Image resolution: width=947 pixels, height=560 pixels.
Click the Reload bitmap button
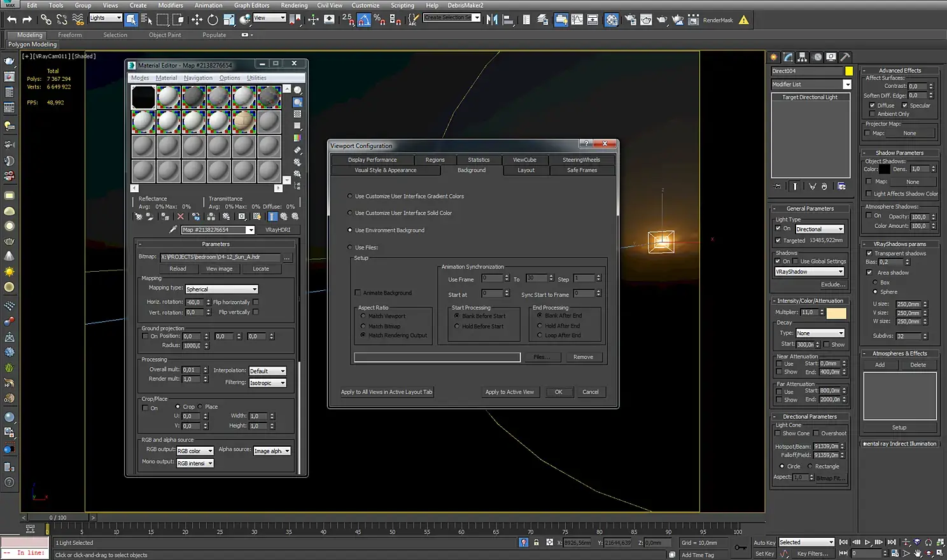pyautogui.click(x=178, y=269)
